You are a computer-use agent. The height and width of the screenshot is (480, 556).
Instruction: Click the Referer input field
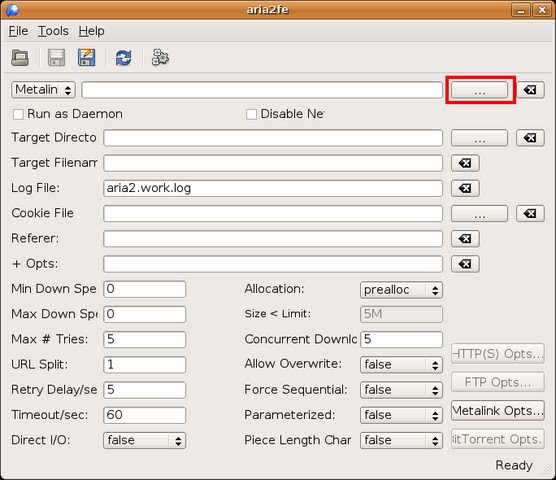tap(273, 239)
